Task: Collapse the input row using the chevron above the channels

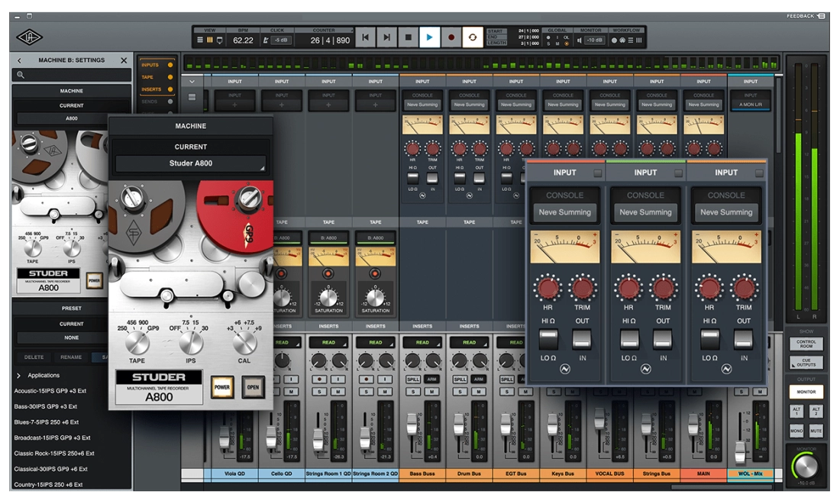Action: 192,82
